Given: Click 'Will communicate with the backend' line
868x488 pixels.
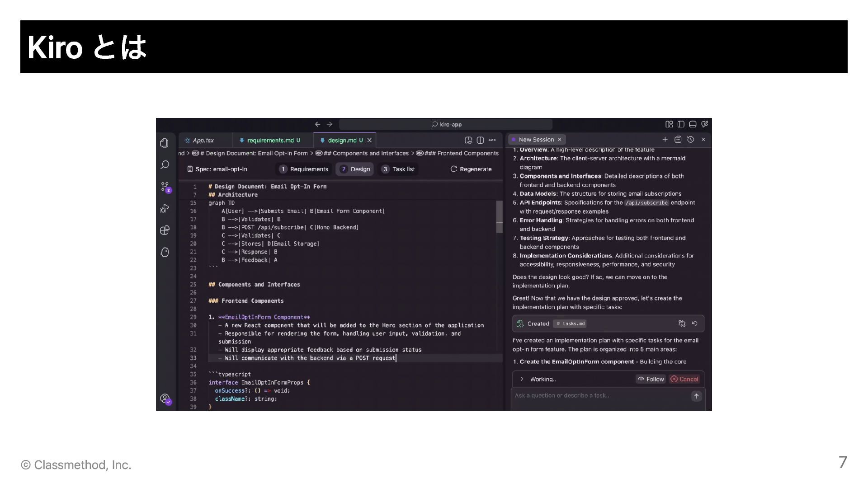Looking at the screenshot, I should pyautogui.click(x=307, y=358).
